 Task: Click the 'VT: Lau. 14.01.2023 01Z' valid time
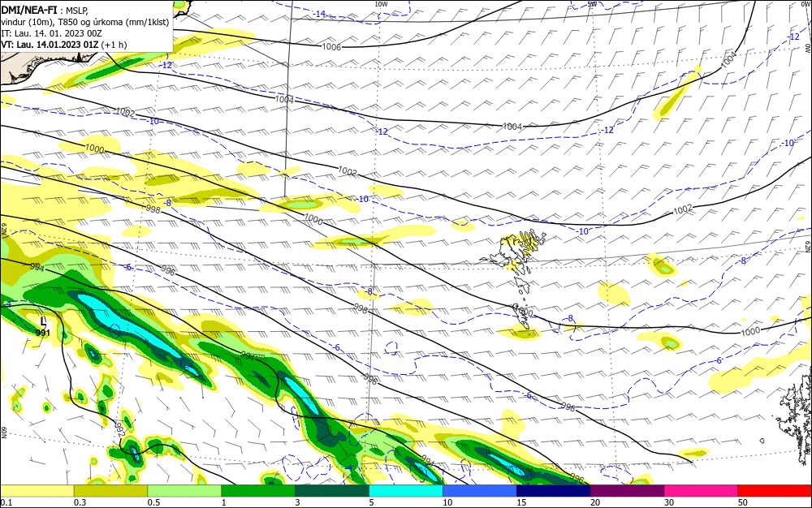pyautogui.click(x=50, y=45)
